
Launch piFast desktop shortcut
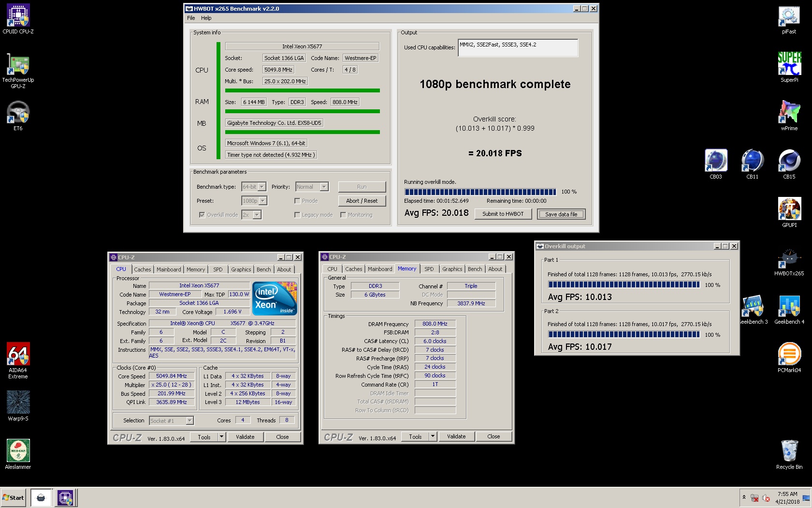pyautogui.click(x=789, y=19)
